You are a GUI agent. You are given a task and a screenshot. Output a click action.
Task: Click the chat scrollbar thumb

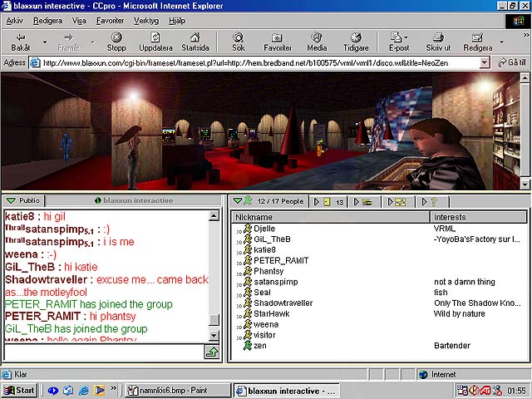(x=214, y=319)
